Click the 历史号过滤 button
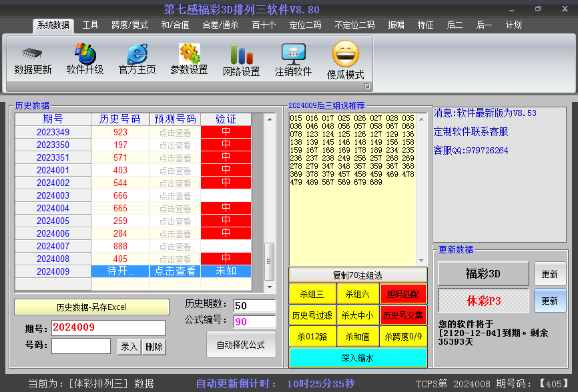Viewport: 578px width, 392px height. tap(312, 315)
